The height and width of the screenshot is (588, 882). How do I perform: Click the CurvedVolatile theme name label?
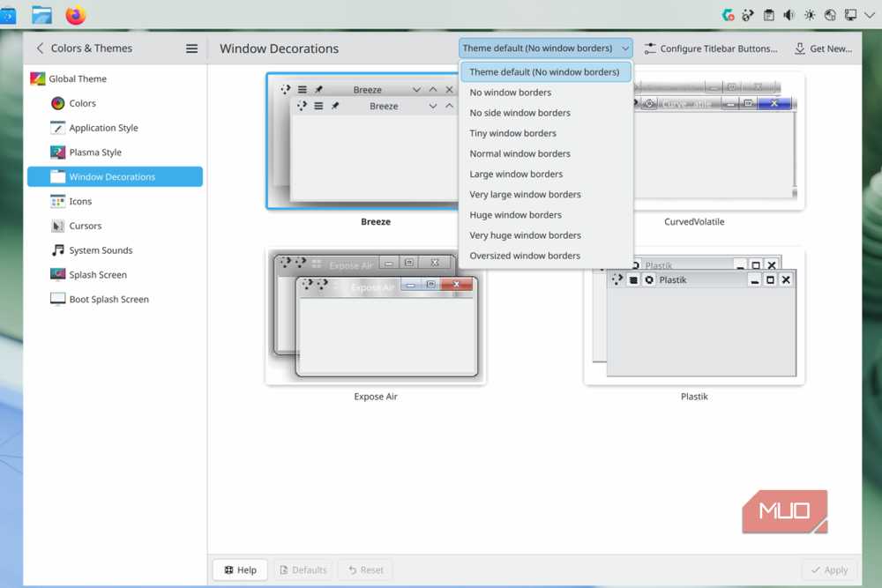[694, 222]
